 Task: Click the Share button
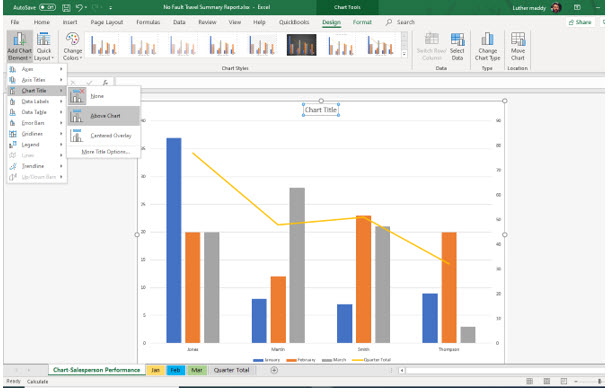tap(580, 22)
